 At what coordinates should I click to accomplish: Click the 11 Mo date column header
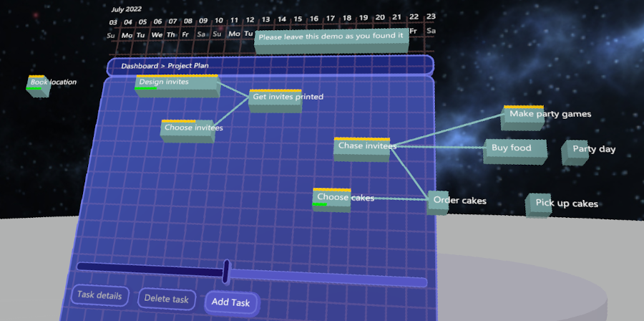click(x=234, y=27)
